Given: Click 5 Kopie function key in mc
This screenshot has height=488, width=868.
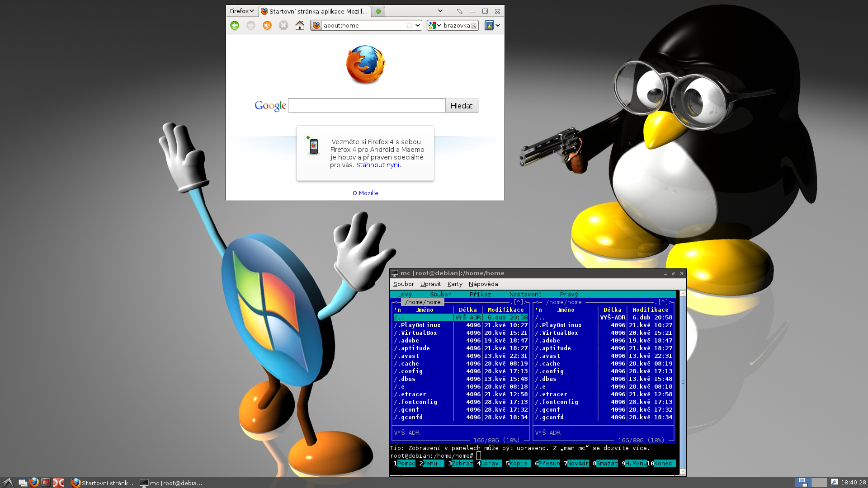Looking at the screenshot, I should pos(518,463).
